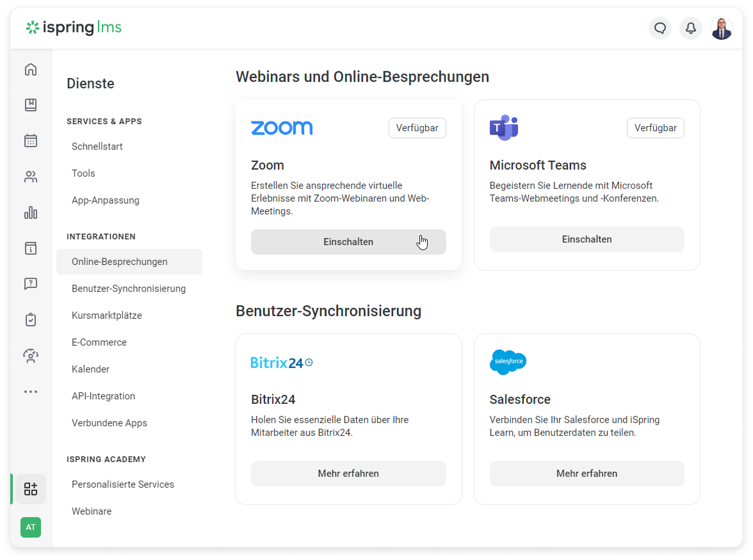
Task: Click Einschalten button on Microsoft Teams card
Action: tap(587, 239)
